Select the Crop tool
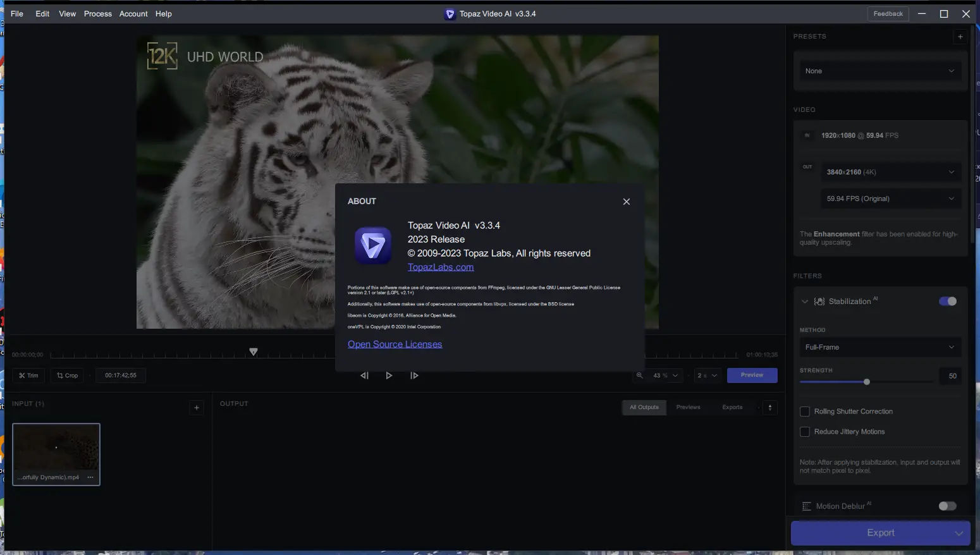The width and height of the screenshot is (980, 555). pyautogui.click(x=66, y=375)
